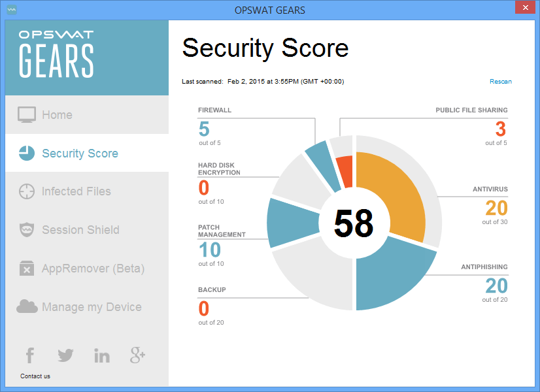Image resolution: width=540 pixels, height=392 pixels.
Task: Switch to Session Shield
Action: pos(87,229)
